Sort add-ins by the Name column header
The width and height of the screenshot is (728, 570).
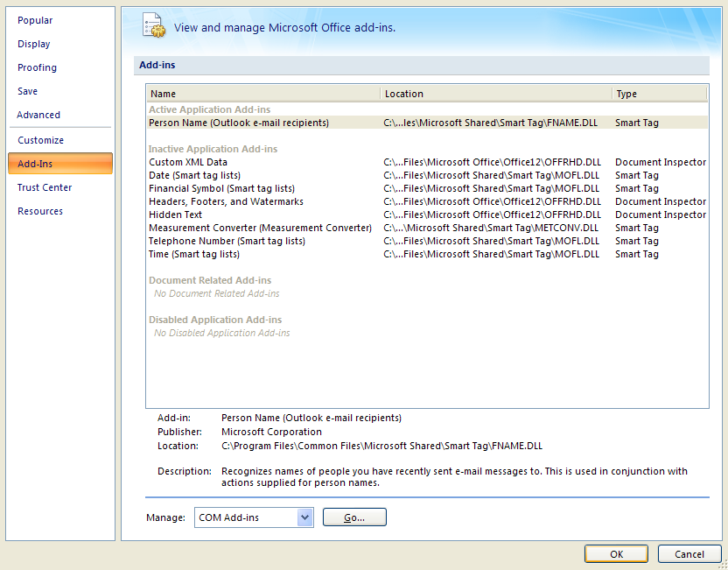click(x=263, y=94)
